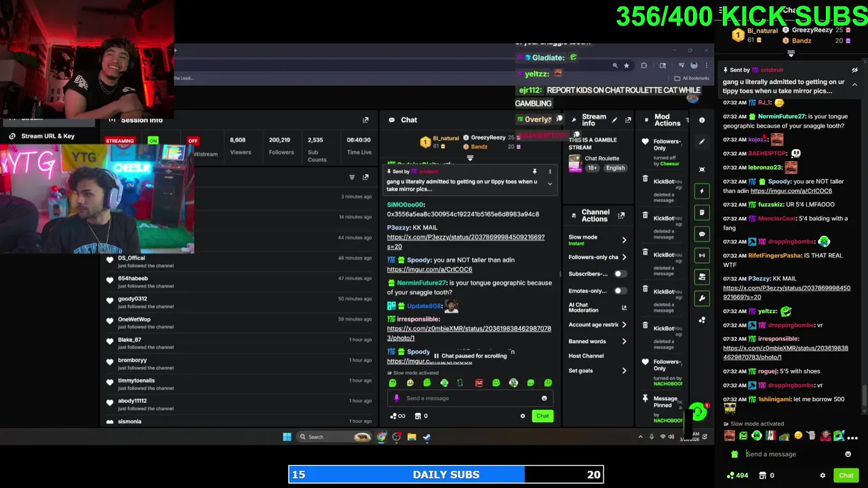Show hidden system tray icons
This screenshot has height=488, width=868.
640,437
